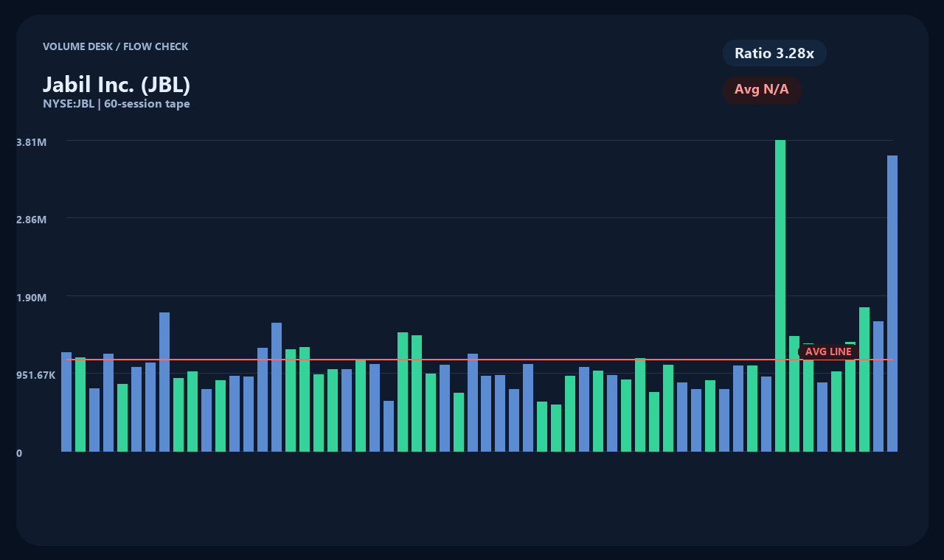Screen dimensions: 944x560
Task: Click the 3.81M axis label
Action: coord(32,141)
